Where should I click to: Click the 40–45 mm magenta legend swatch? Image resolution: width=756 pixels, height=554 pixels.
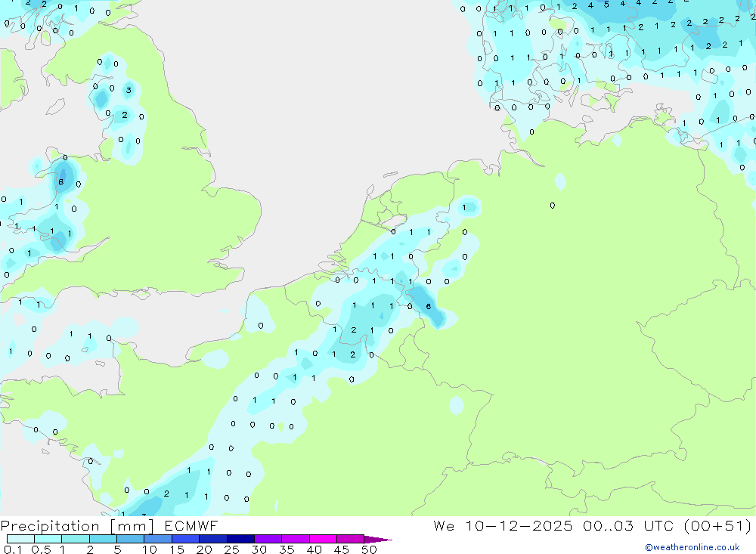tap(323, 539)
